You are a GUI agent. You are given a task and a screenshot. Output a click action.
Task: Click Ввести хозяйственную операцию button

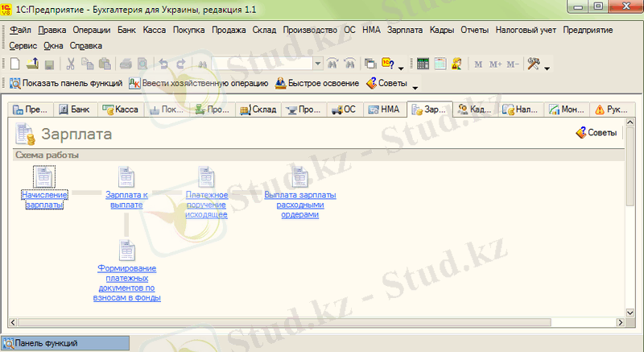198,84
